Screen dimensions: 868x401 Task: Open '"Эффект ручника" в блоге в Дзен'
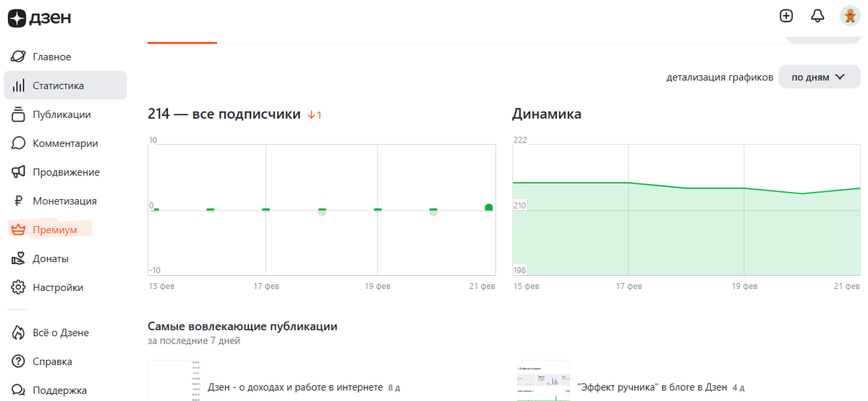tap(653, 387)
